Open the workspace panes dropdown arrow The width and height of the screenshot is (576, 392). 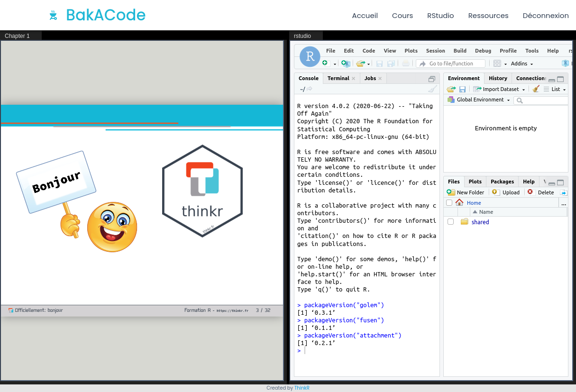(505, 64)
